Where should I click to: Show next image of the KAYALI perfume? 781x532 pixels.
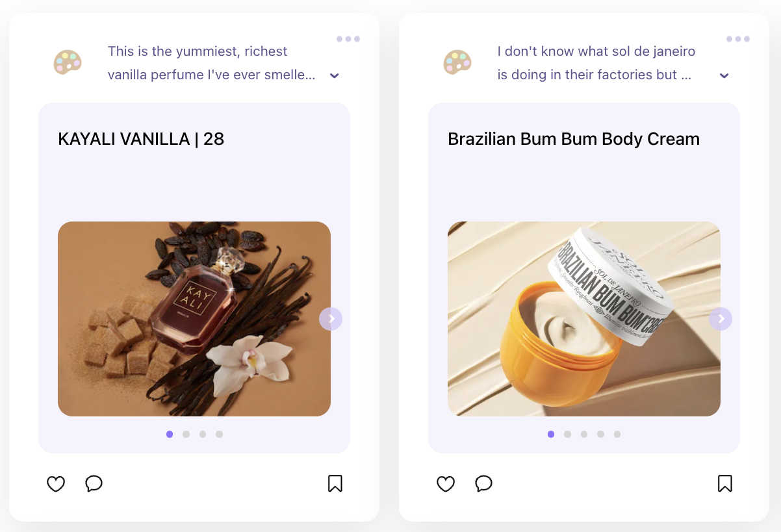click(x=331, y=319)
